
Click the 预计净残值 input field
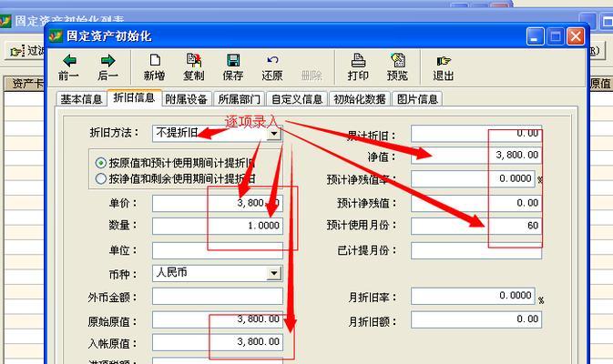pyautogui.click(x=476, y=203)
